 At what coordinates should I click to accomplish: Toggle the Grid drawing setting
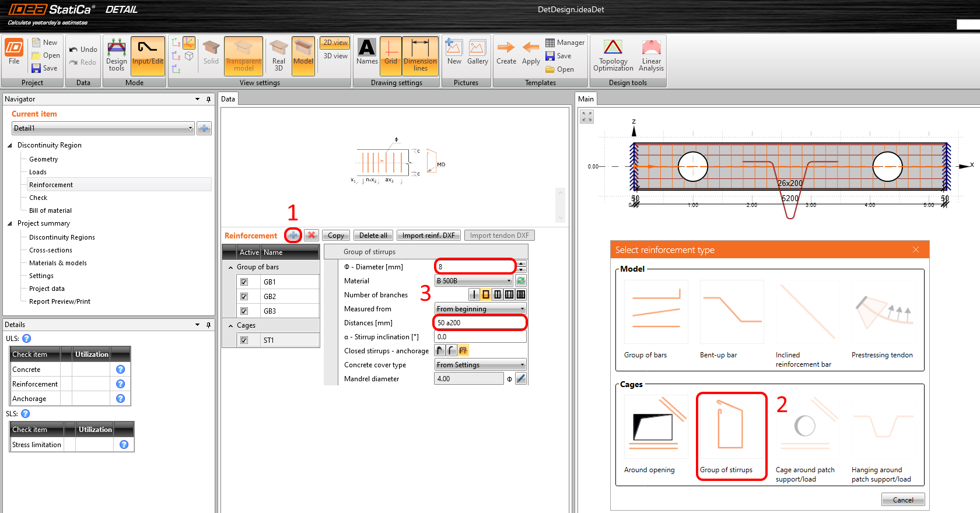pos(390,55)
